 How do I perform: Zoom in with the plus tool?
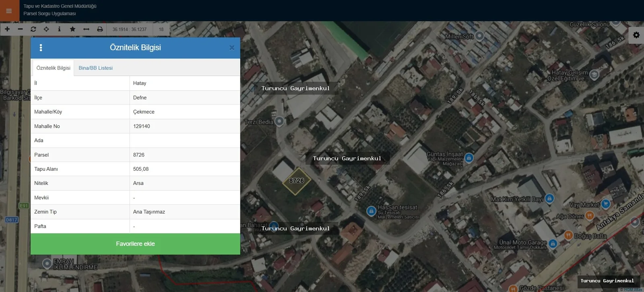[x=7, y=29]
